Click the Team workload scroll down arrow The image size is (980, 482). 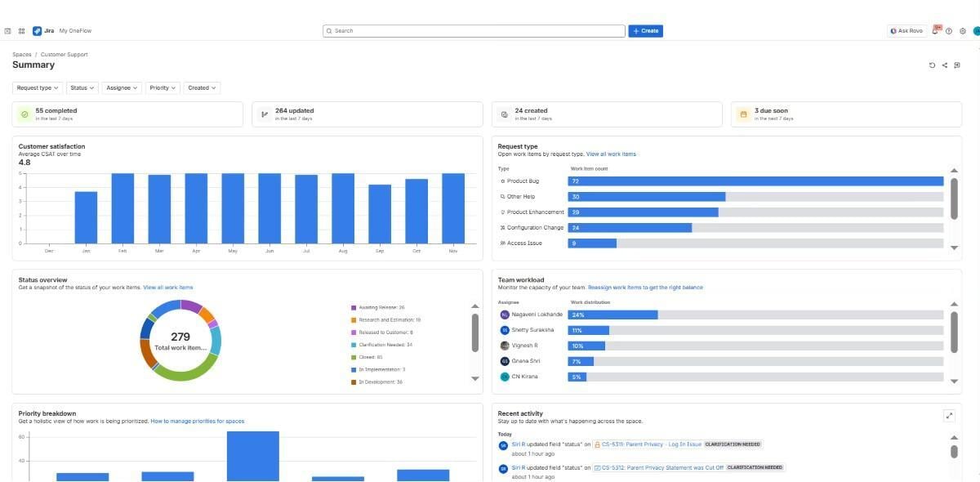[954, 381]
